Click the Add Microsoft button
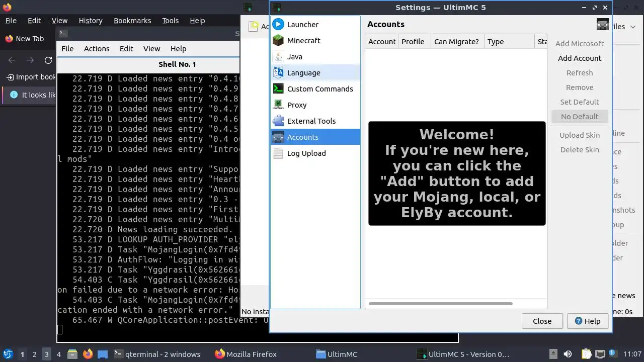 tap(580, 43)
